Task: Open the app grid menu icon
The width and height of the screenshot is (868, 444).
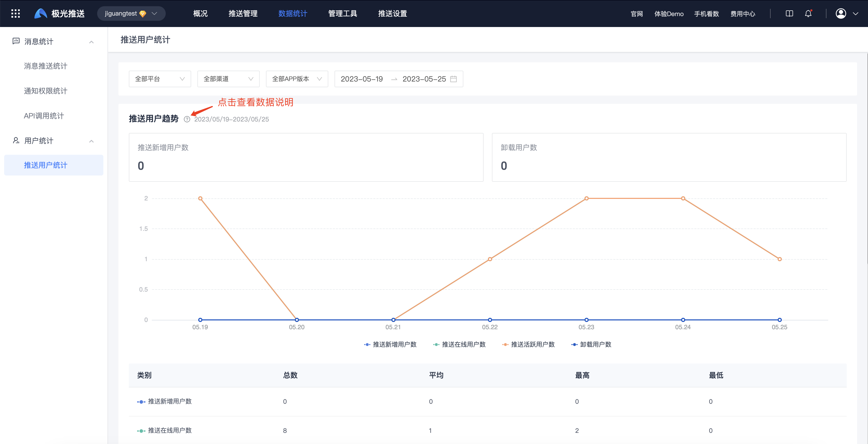Action: (x=16, y=14)
